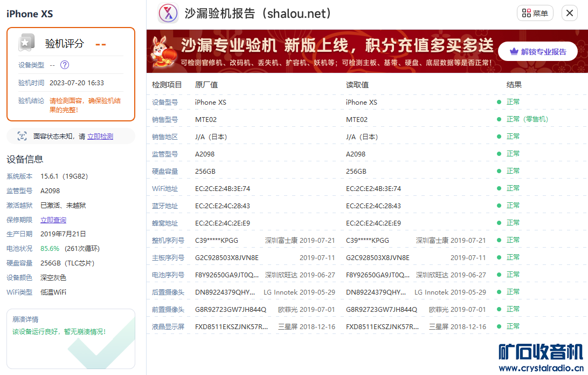This screenshot has width=588, height=375.
Task: Click the 解锁专业报告 button
Action: [x=537, y=51]
